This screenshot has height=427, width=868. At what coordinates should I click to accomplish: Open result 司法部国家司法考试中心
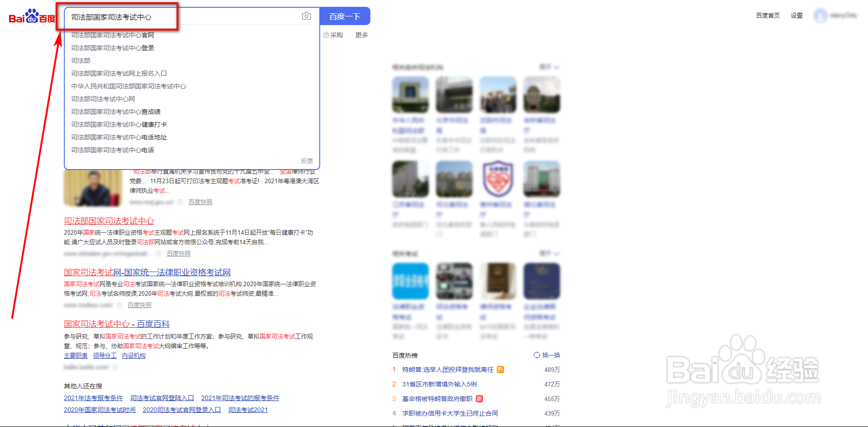coord(109,221)
